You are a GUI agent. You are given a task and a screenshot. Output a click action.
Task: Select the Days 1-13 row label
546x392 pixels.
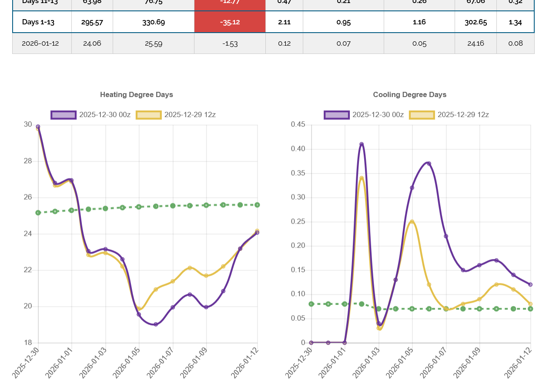click(38, 22)
